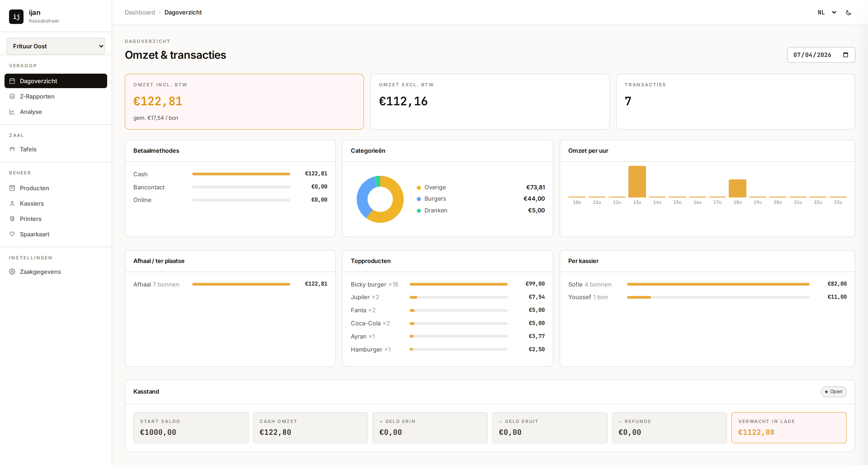Click the Dagoverzicht breadcrumb item
This screenshot has height=465, width=868.
pos(183,13)
